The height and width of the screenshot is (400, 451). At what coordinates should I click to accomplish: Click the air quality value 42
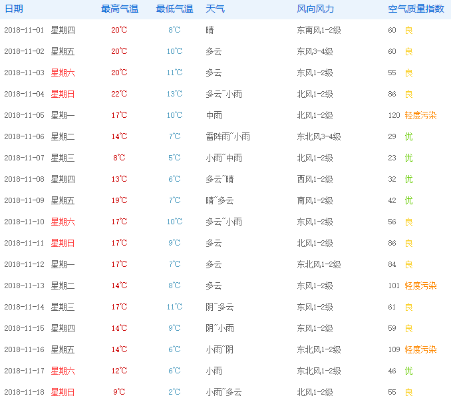[392, 200]
